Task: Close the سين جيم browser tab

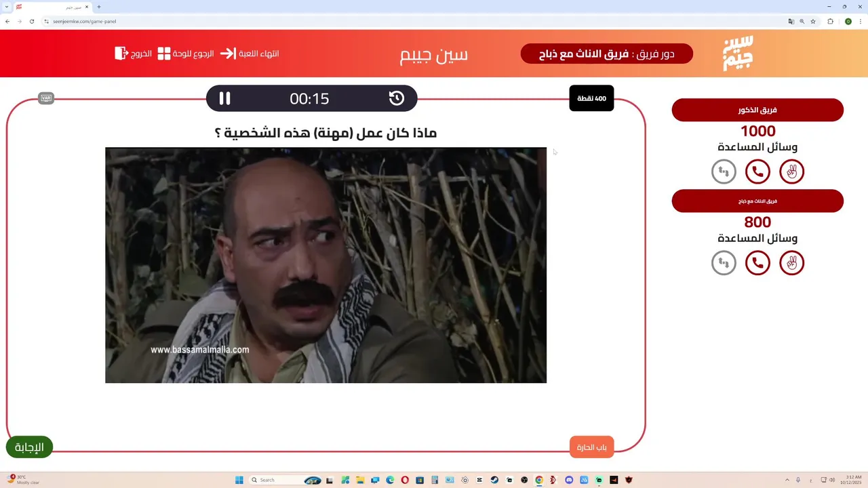Action: click(87, 7)
